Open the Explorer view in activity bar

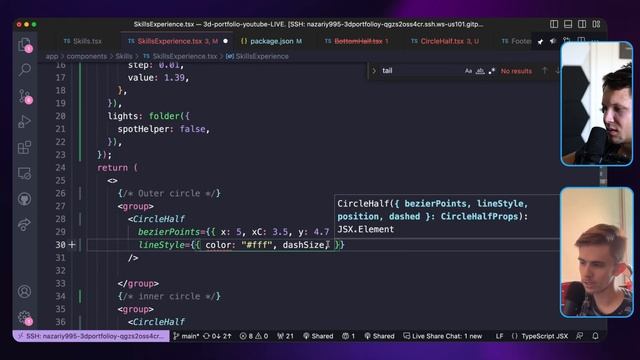pyautogui.click(x=24, y=44)
